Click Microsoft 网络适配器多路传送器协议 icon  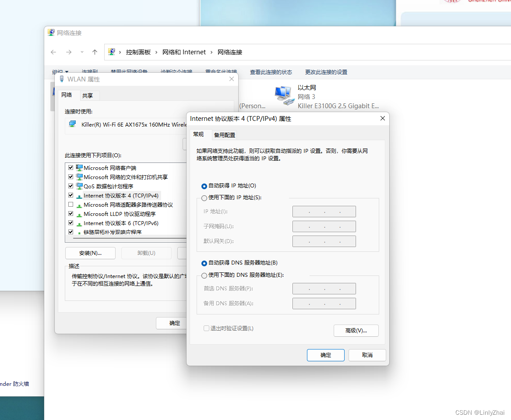coord(79,205)
